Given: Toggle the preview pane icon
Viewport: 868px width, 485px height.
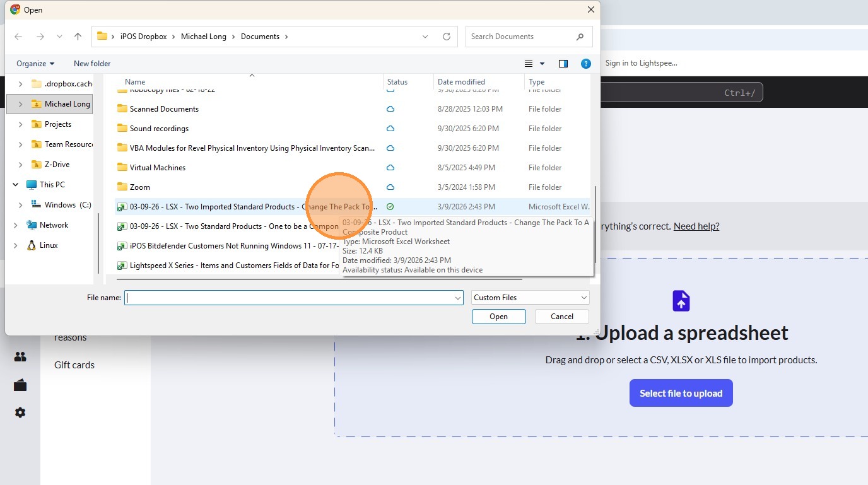Looking at the screenshot, I should coord(563,64).
